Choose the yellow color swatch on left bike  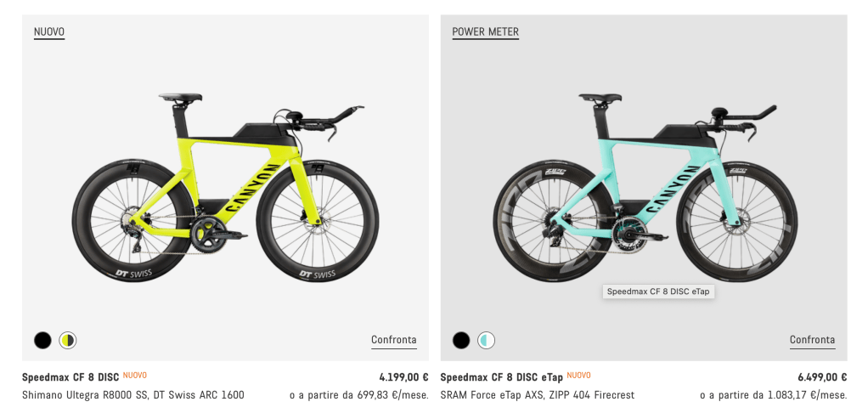[68, 341]
